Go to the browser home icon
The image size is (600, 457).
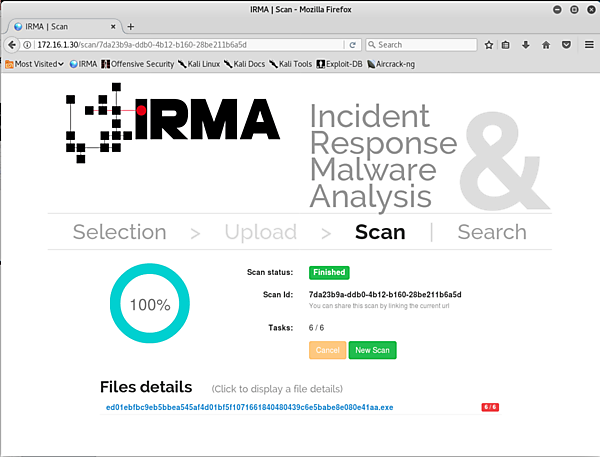pos(546,45)
